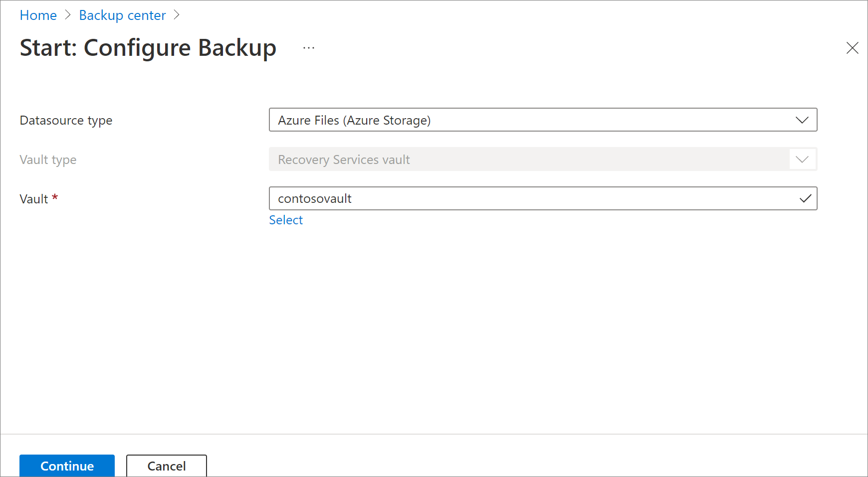Image resolution: width=868 pixels, height=477 pixels.
Task: Click the Select link under Vault
Action: (286, 220)
